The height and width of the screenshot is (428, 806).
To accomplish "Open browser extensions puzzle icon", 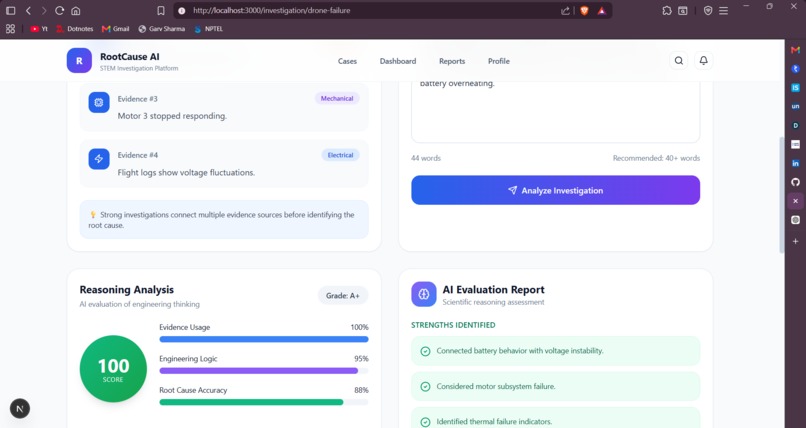I will tap(667, 10).
